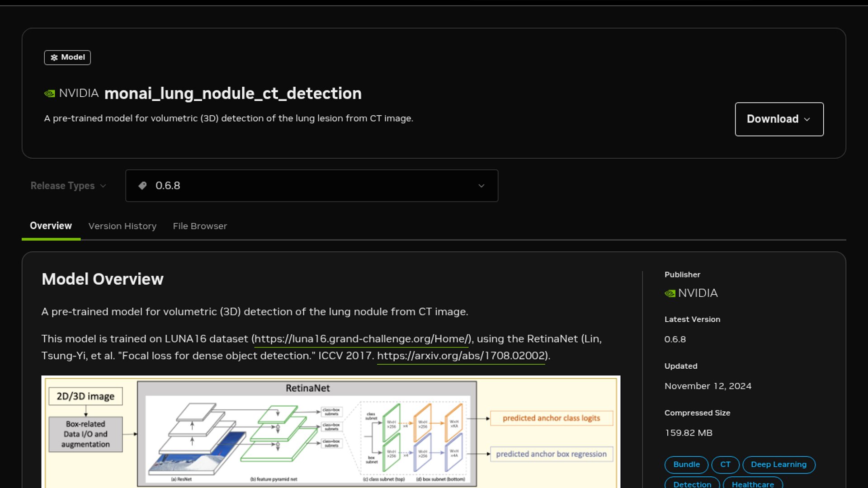Viewport: 868px width, 488px height.
Task: Click the Healthcare tag
Action: [753, 483]
